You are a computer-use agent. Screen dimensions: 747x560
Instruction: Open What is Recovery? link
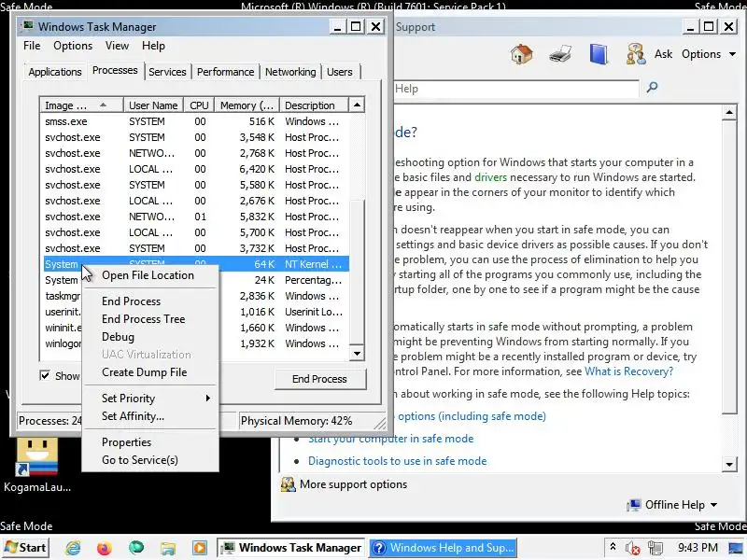(628, 371)
